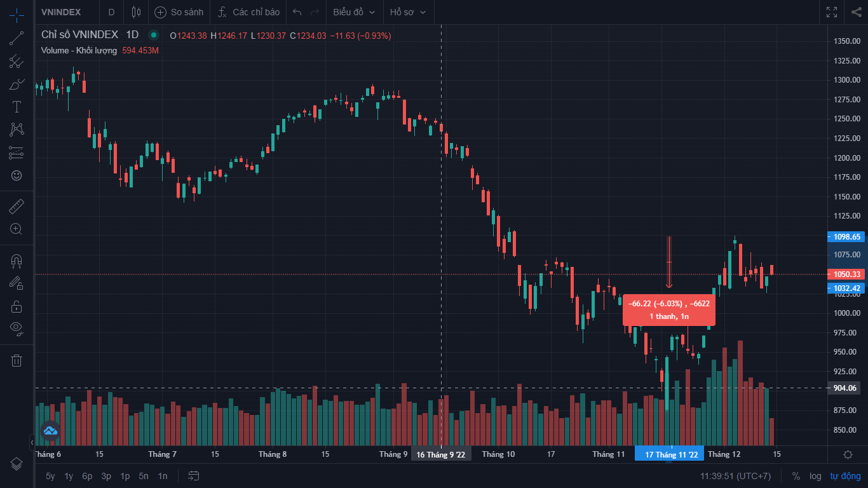Toggle lock all drawing tools

pyautogui.click(x=17, y=306)
